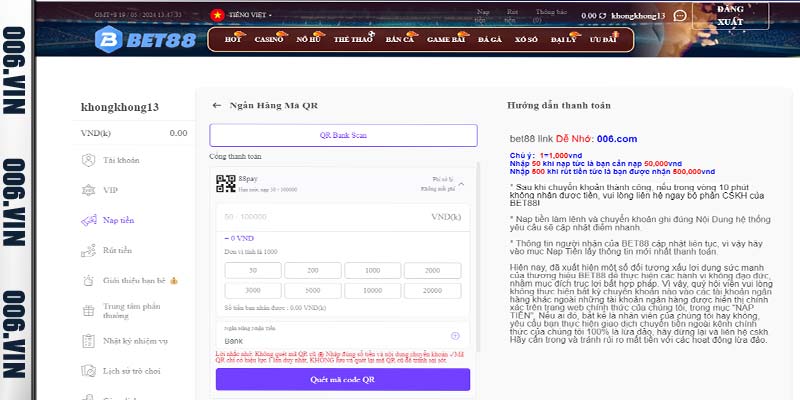The width and height of the screenshot is (800, 400).
Task: Open the NỔ HŨ menu
Action: coord(308,39)
